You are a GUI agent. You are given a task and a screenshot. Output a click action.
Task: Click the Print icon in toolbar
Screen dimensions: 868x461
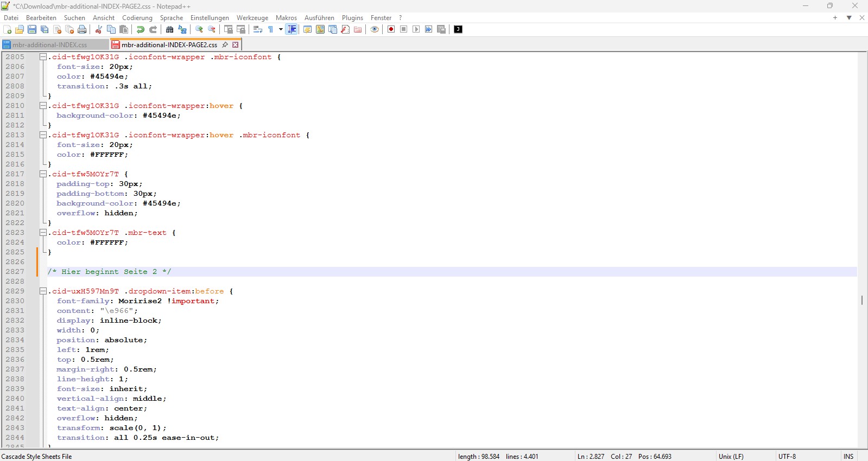coord(82,29)
